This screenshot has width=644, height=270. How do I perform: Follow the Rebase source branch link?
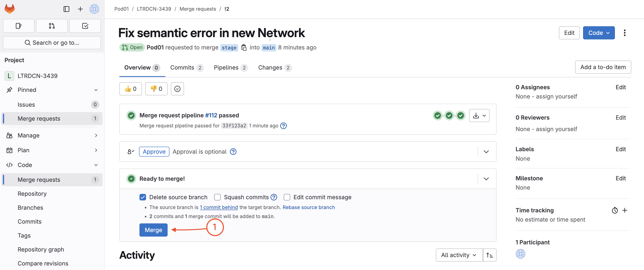point(308,207)
